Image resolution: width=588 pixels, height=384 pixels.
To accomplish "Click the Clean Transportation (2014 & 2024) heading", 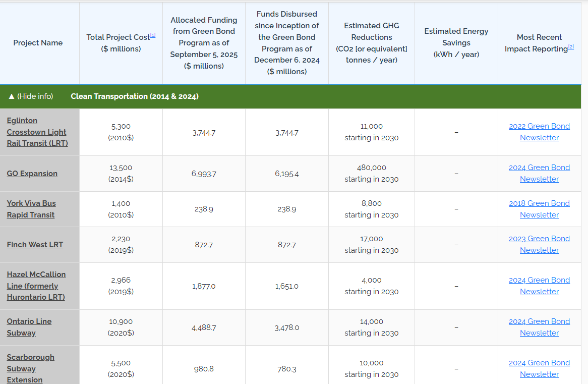I will coord(135,96).
